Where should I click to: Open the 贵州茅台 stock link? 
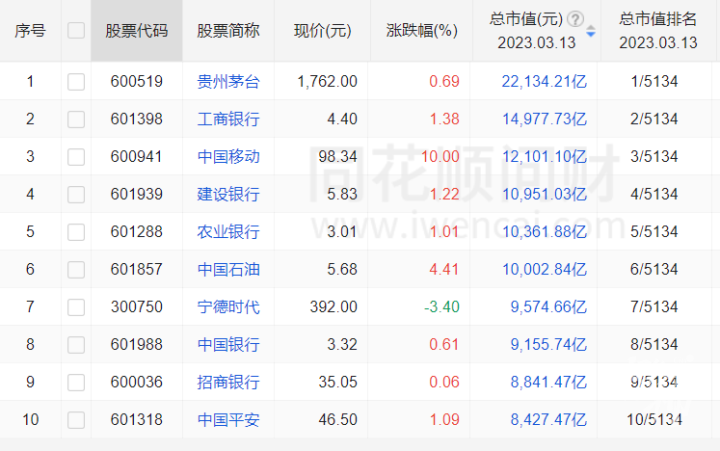(x=228, y=82)
